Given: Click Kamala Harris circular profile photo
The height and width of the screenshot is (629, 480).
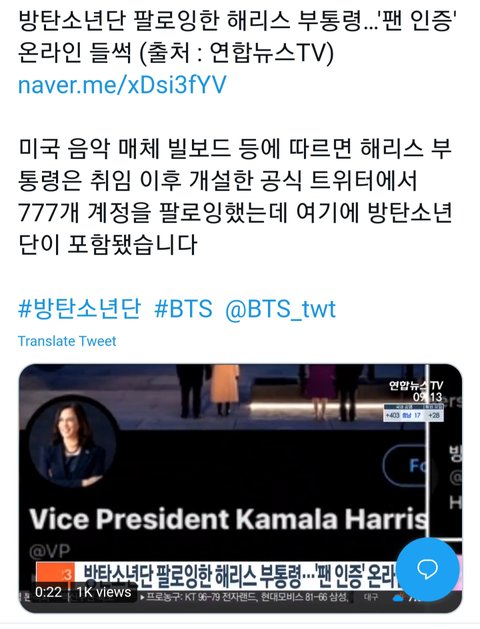Looking at the screenshot, I should 73,444.
